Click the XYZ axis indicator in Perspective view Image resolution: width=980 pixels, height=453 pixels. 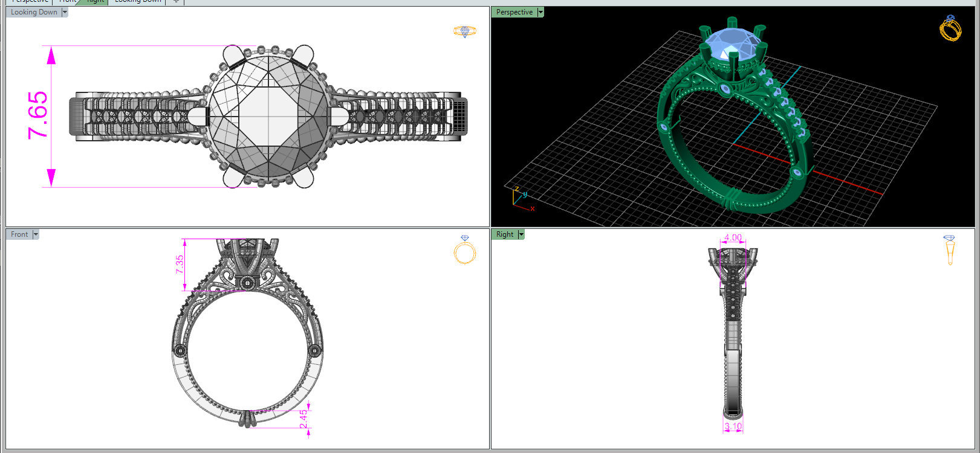pyautogui.click(x=522, y=199)
